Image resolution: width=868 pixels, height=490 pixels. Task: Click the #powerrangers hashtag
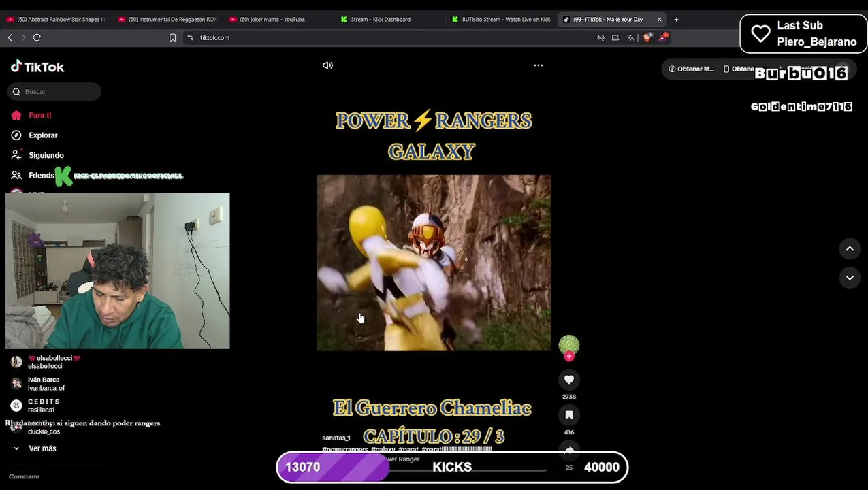pyautogui.click(x=345, y=450)
